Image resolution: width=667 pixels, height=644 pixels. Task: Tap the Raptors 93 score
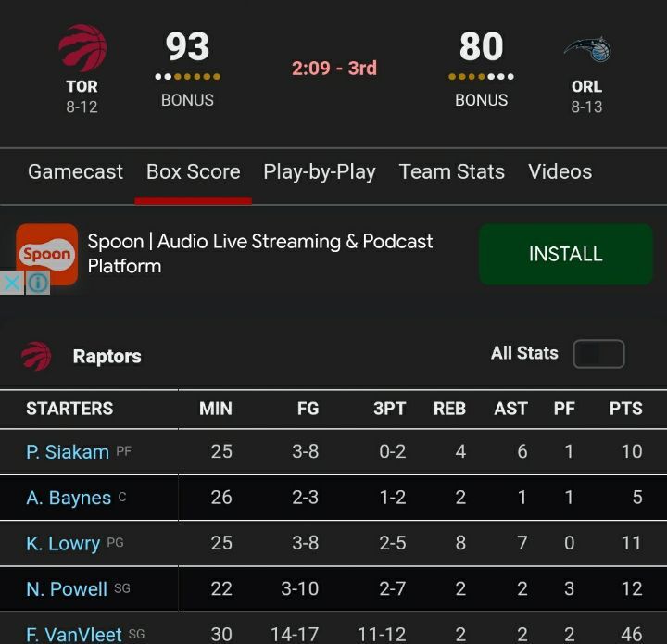tap(187, 46)
